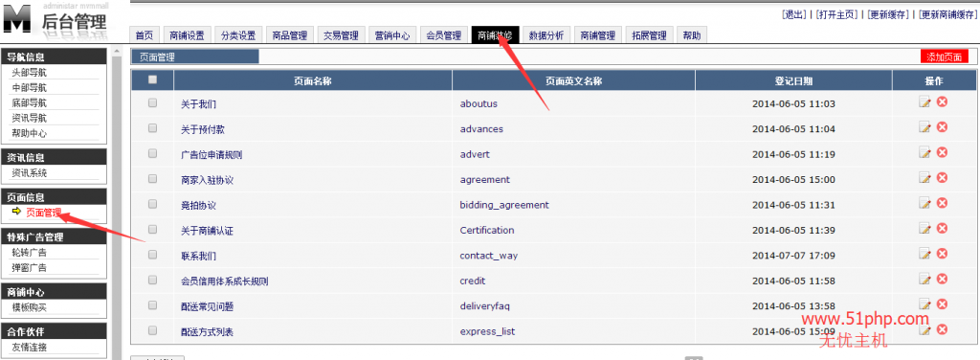980x360 pixels.
Task: Delete the 关于预付款 page row
Action: pyautogui.click(x=942, y=127)
